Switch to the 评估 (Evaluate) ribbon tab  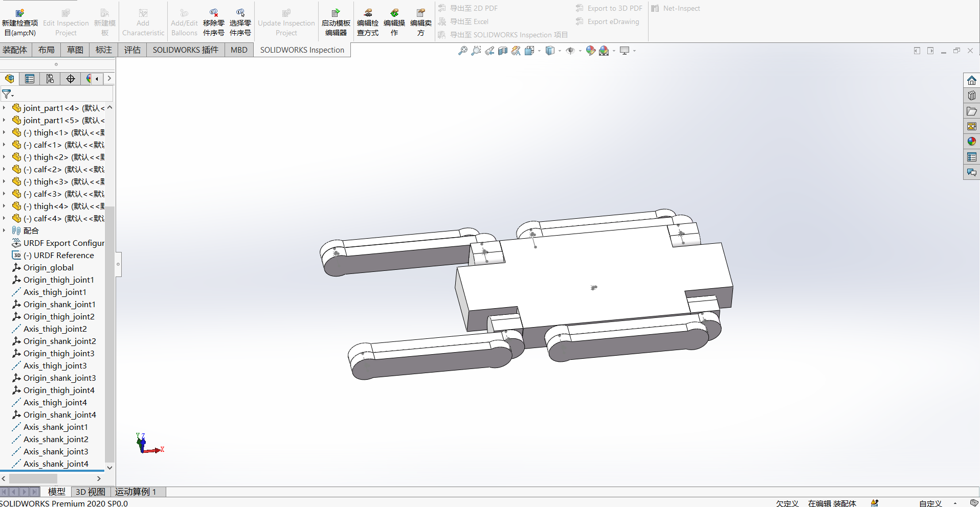click(132, 50)
